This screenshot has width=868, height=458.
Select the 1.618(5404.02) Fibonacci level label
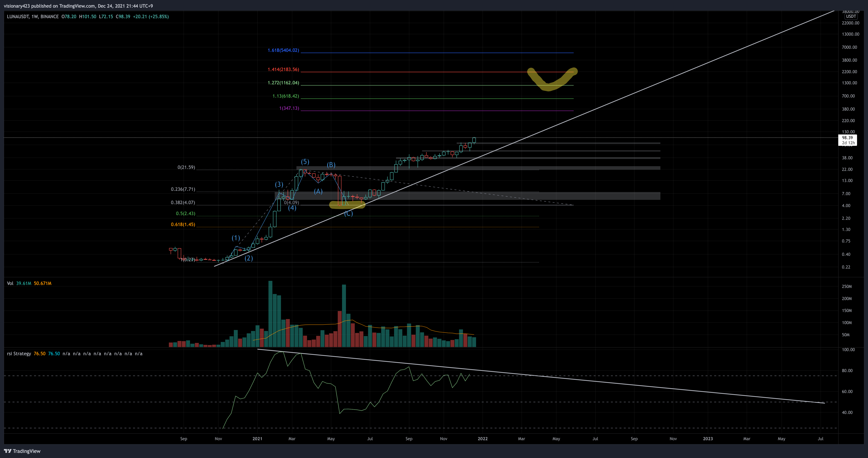pos(283,50)
